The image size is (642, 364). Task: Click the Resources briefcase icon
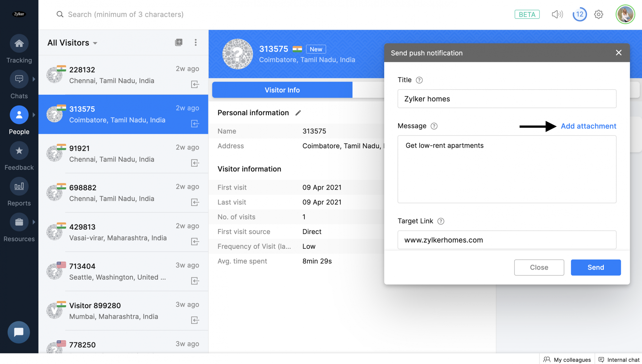[x=19, y=222]
